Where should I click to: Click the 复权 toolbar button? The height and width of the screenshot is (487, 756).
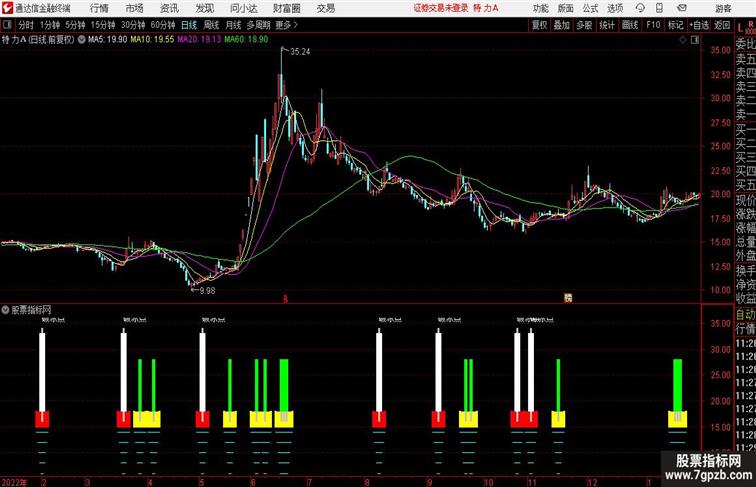[540, 25]
